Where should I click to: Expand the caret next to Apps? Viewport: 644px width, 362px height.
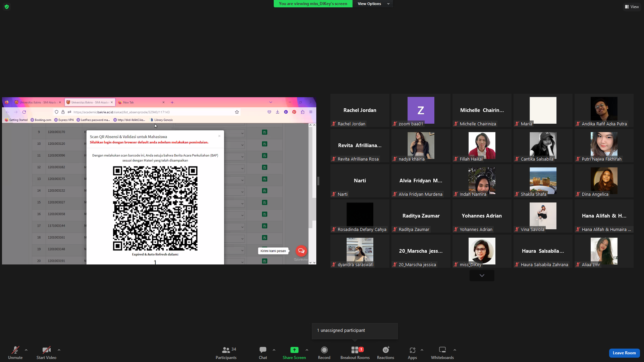[422, 350]
